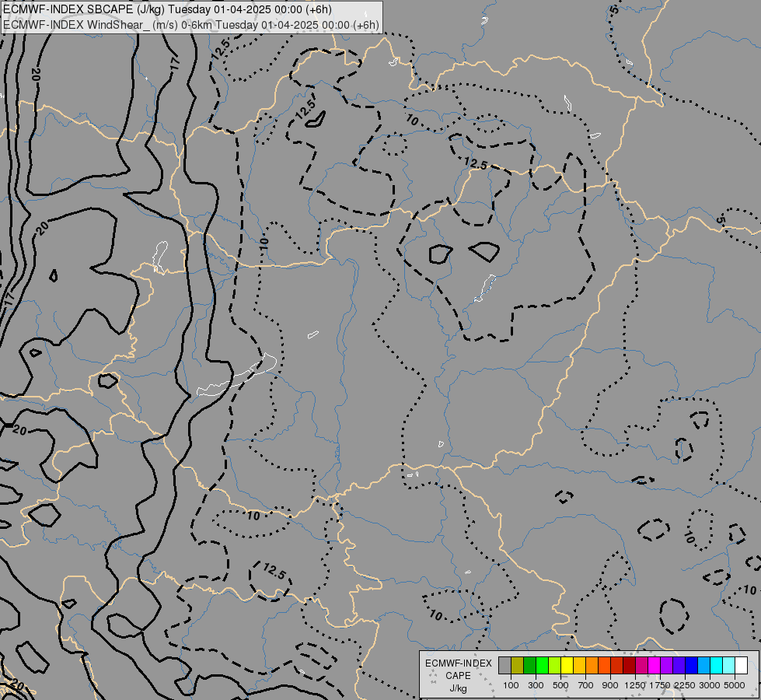This screenshot has width=761, height=700.
Task: Click the pure yellow legend swatch
Action: [567, 665]
